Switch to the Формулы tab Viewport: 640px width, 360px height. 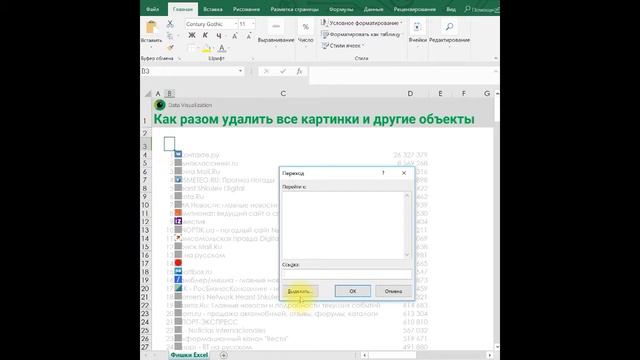click(x=341, y=9)
